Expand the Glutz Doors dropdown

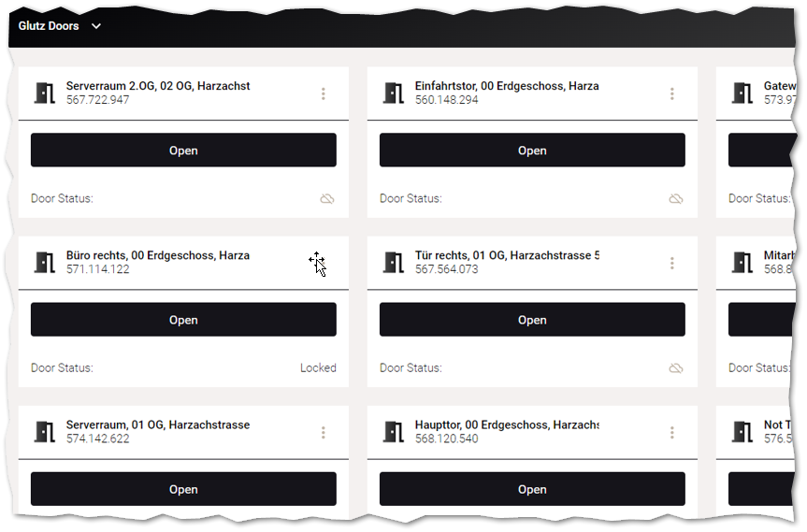[x=96, y=26]
